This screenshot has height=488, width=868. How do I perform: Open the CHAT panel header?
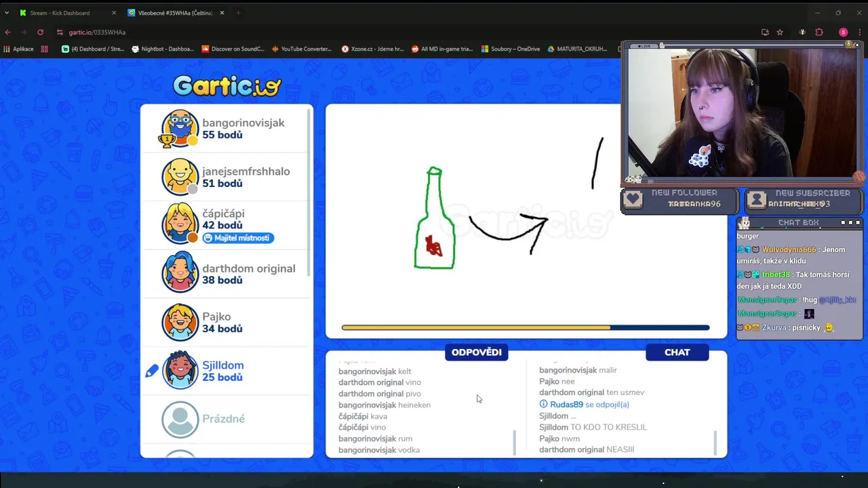click(677, 352)
